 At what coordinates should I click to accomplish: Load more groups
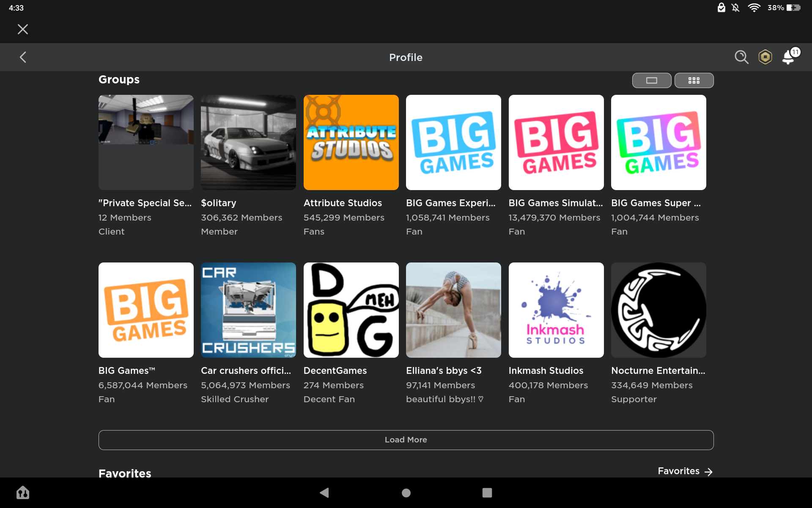(406, 440)
